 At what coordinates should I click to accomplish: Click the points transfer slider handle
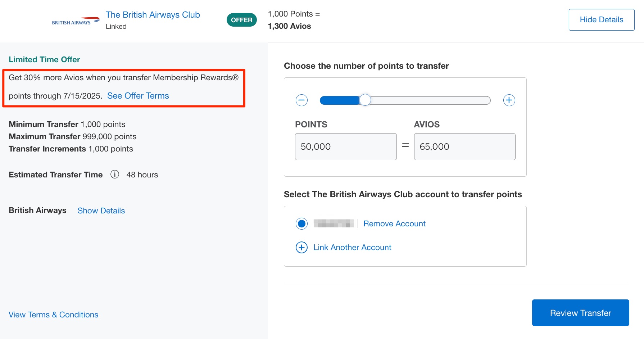click(365, 100)
